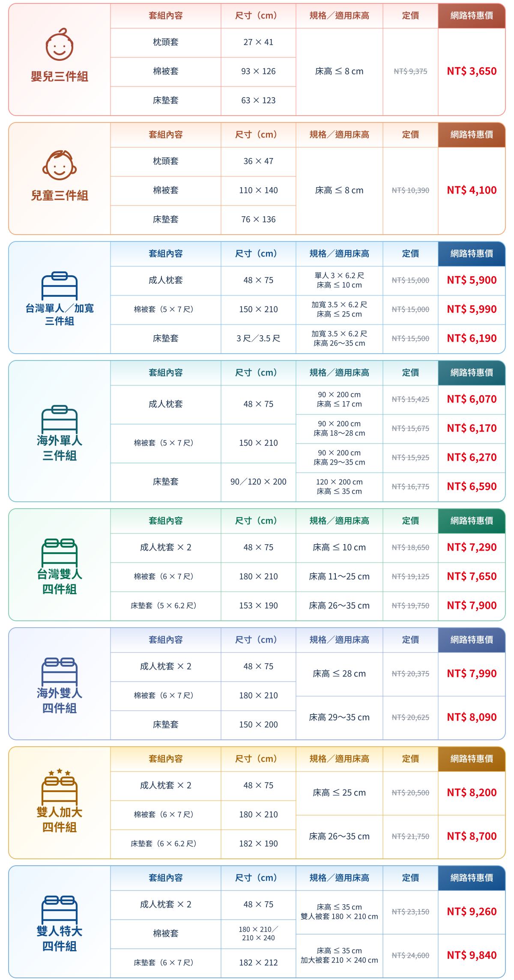Click the purple double bed icon 海外雙人
Viewport: 514px width, 980px height.
60,671
